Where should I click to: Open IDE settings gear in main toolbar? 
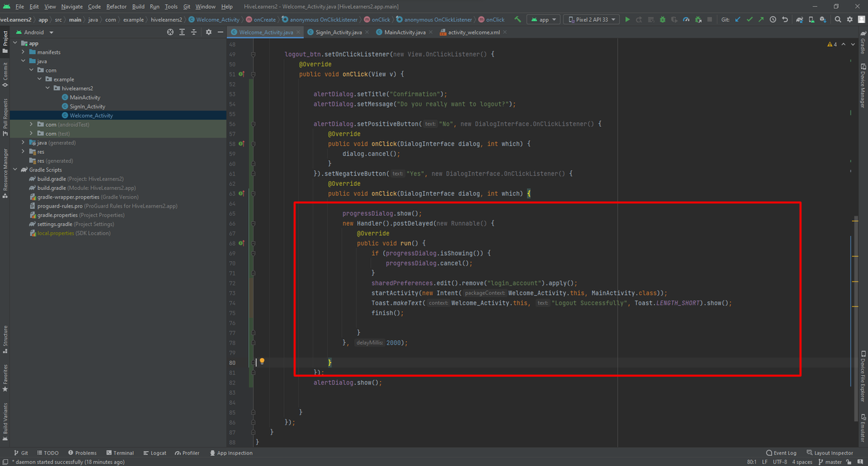point(850,20)
